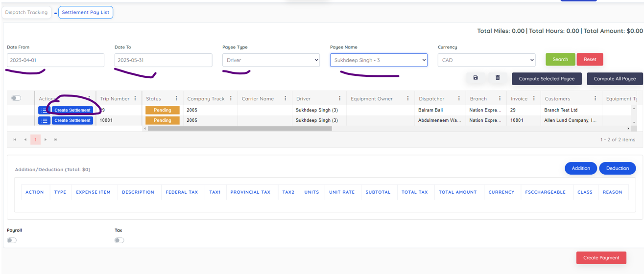This screenshot has width=644, height=274.
Task: Toggle the select-all switch in grid header
Action: [x=16, y=98]
